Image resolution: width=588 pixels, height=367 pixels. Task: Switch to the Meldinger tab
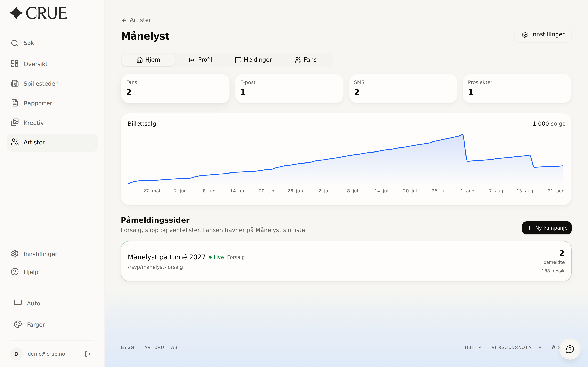click(253, 60)
